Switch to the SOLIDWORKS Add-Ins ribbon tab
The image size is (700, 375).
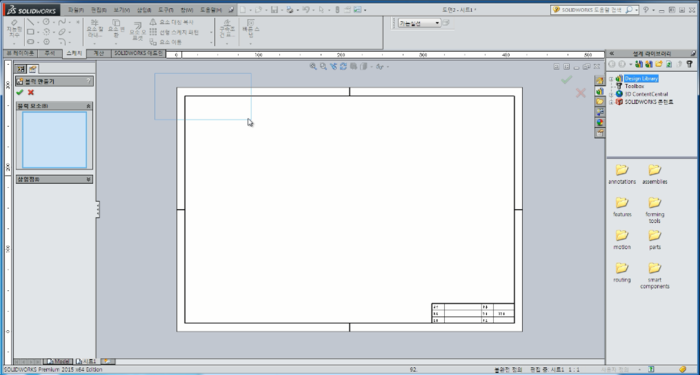(138, 54)
